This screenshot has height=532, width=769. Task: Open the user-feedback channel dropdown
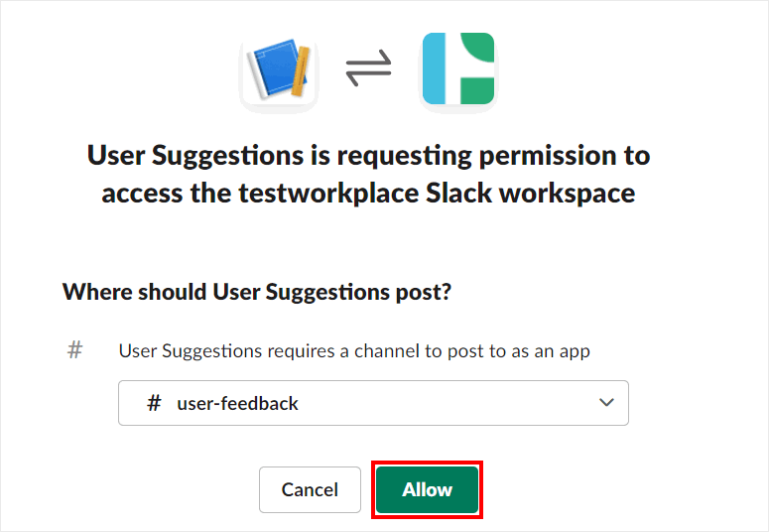click(373, 403)
